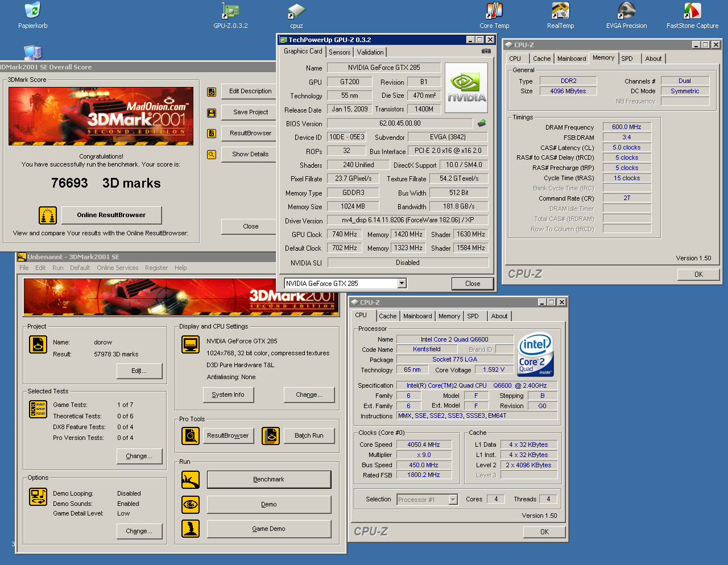Viewport: 728px width, 565px height.
Task: Click the Options settings icon in 3DMark
Action: pyautogui.click(x=38, y=497)
